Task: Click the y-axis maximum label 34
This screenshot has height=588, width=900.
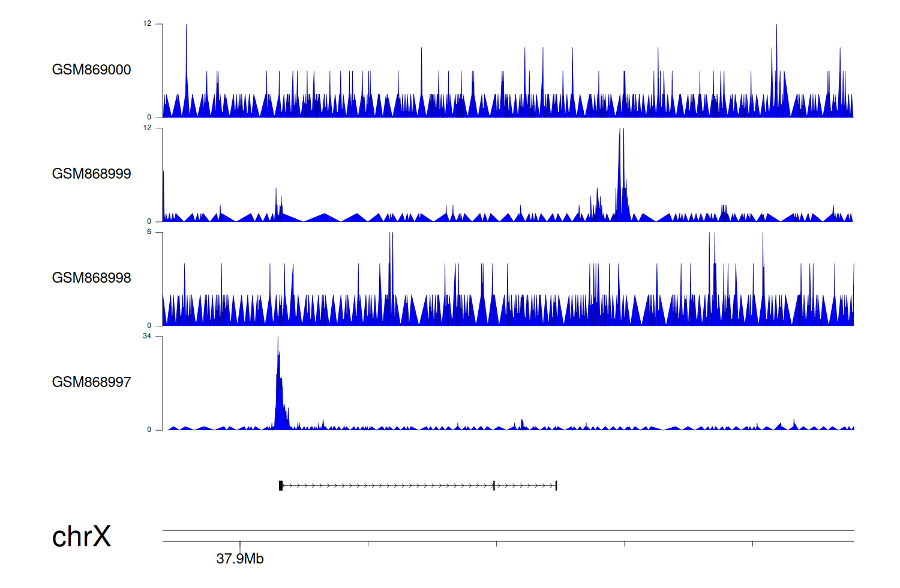Action: coord(147,336)
